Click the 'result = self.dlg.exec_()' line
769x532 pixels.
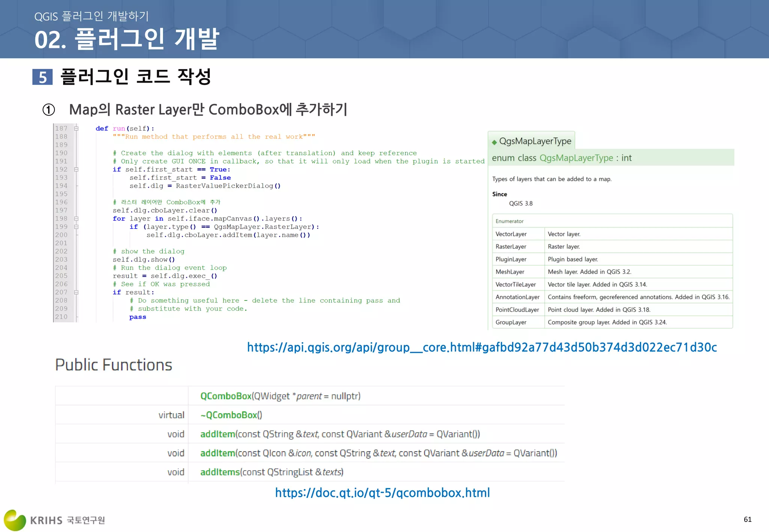click(165, 276)
